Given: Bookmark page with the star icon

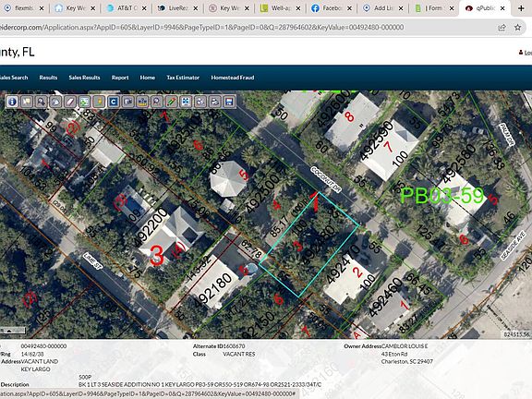Looking at the screenshot, I should click(517, 28).
